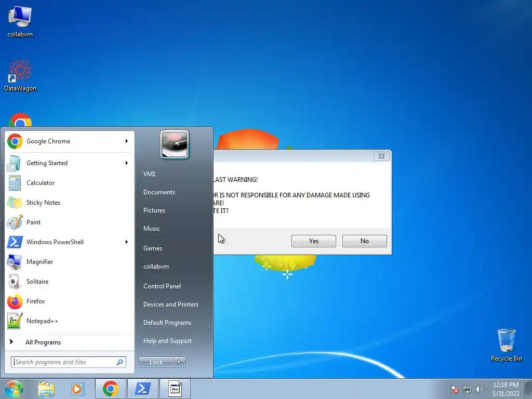Screen dimensions: 532x399
Task: Expand Windows PowerShell jump list arrow
Action: (127, 242)
